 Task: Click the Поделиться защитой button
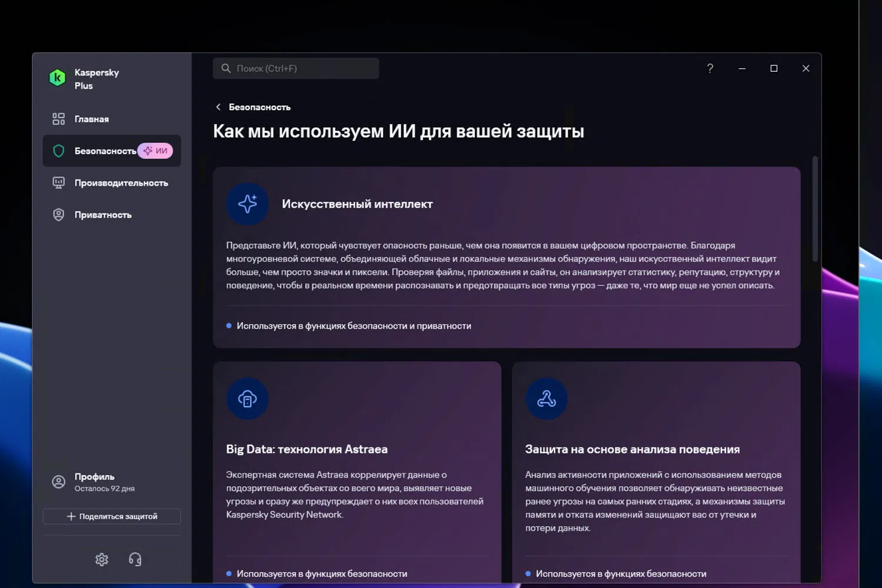point(112,516)
